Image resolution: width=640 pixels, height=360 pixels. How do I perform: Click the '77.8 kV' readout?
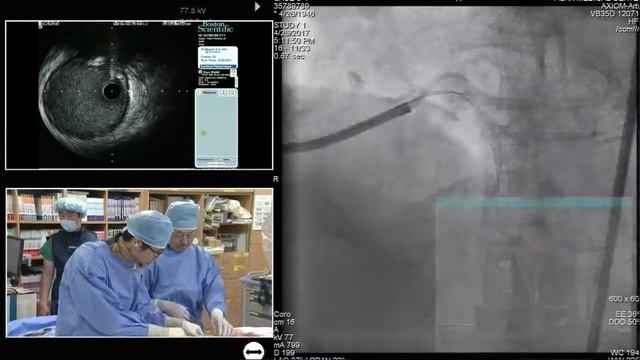click(193, 11)
